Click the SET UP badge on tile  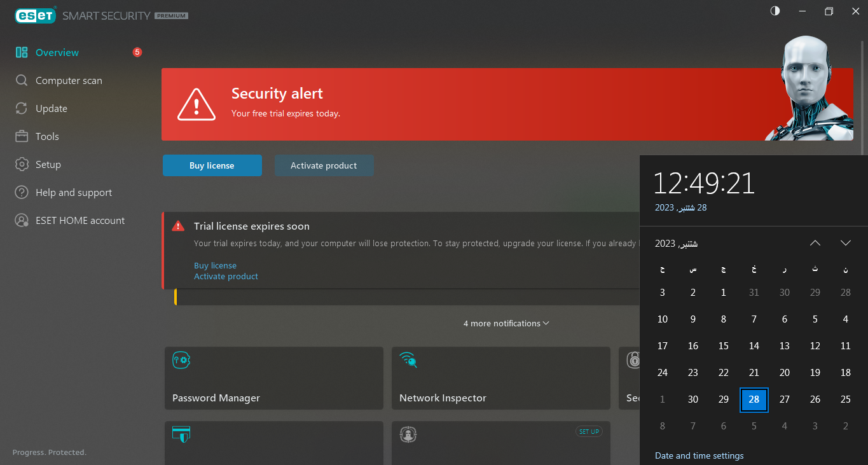click(x=589, y=432)
